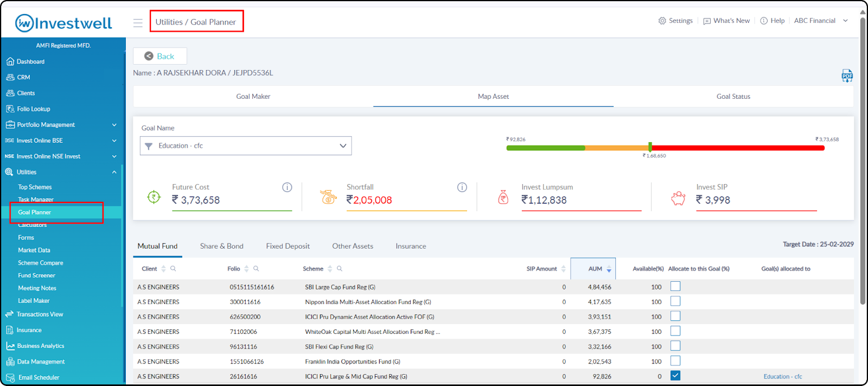Search the Client column
Image resolution: width=868 pixels, height=386 pixels.
(173, 269)
